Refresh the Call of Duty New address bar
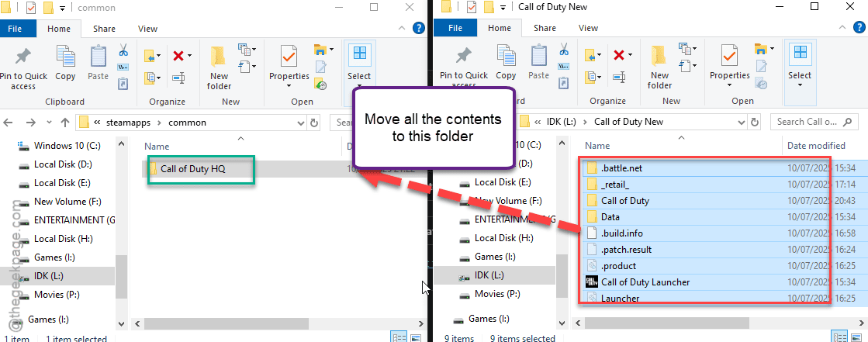The height and width of the screenshot is (342, 868). pyautogui.click(x=755, y=122)
